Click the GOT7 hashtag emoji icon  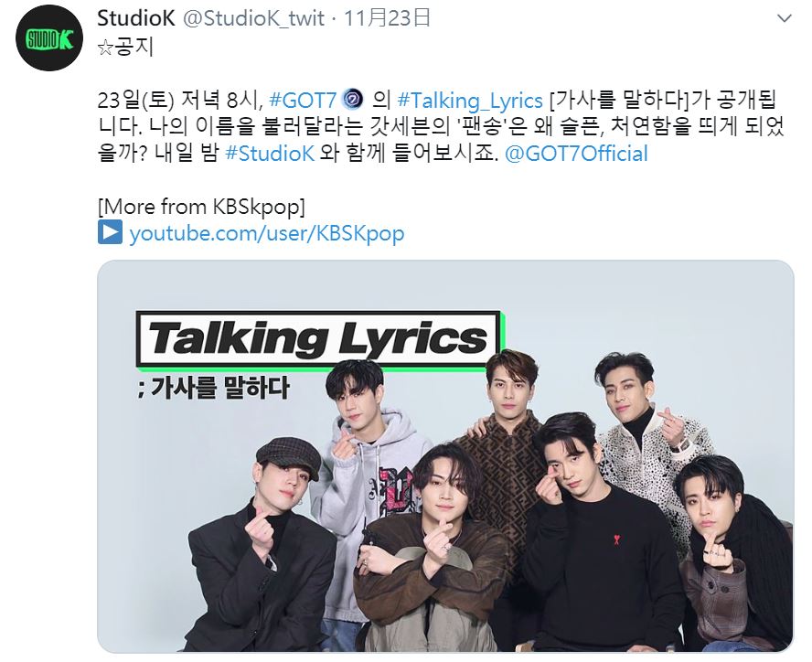click(x=353, y=99)
